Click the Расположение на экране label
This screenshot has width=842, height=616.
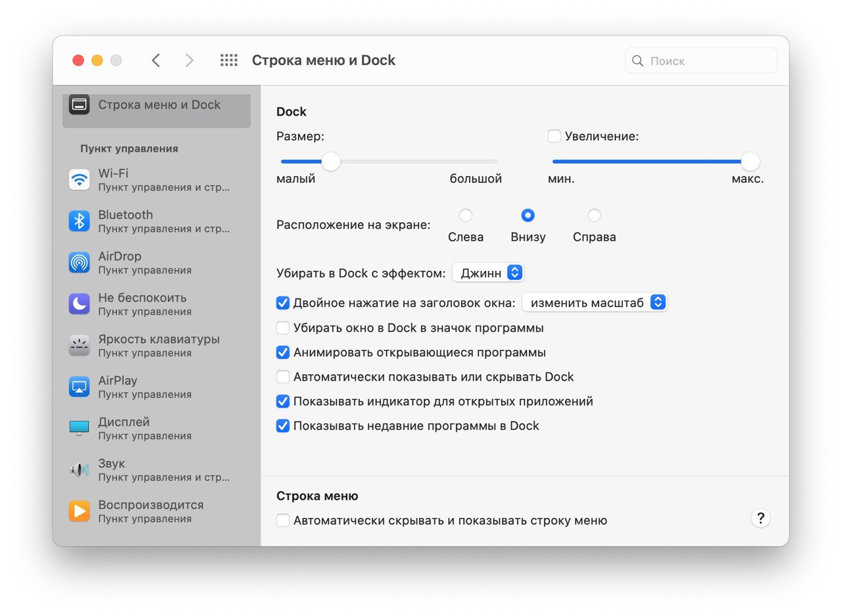353,225
